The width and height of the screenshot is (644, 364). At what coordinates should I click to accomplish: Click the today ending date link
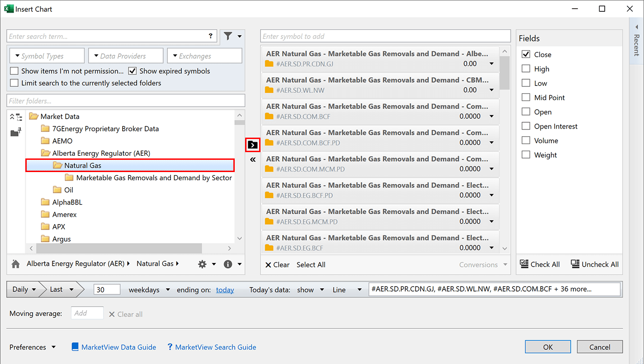(225, 290)
